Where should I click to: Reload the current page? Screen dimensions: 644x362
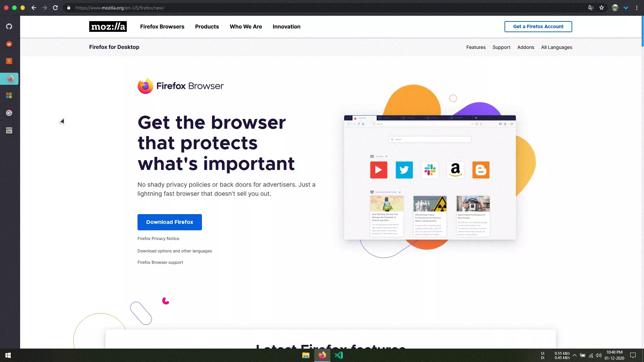[55, 7]
